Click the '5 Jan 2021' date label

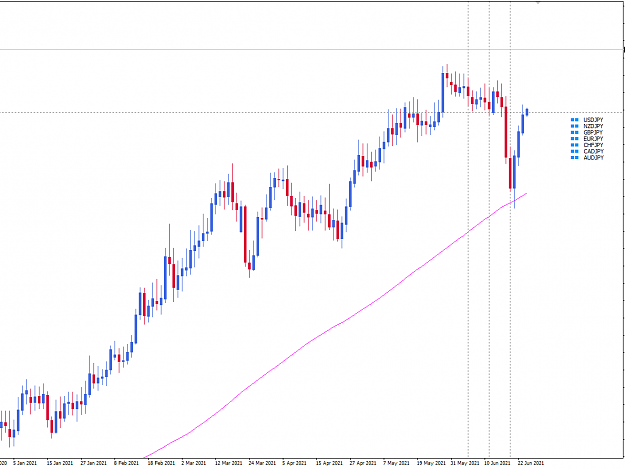point(25,463)
